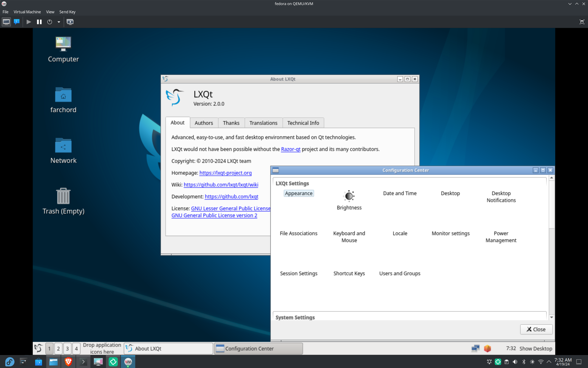Open the lxqt-project.org homepage link
The width and height of the screenshot is (588, 368).
(226, 173)
